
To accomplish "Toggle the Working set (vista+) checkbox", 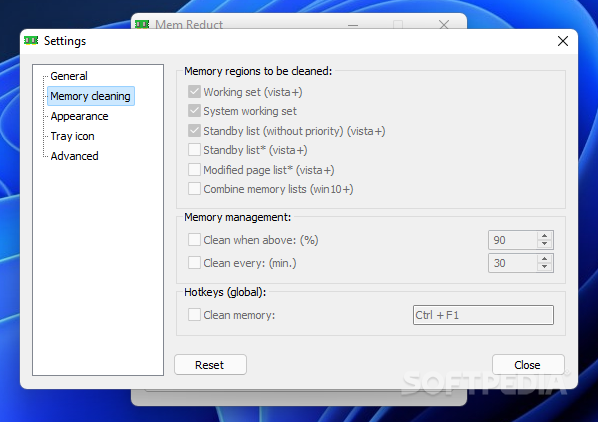I will click(x=194, y=92).
